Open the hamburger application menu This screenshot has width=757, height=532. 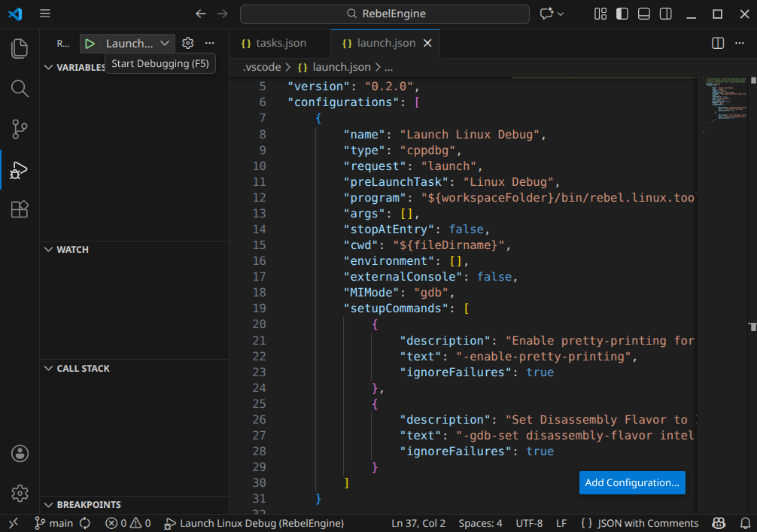point(45,14)
